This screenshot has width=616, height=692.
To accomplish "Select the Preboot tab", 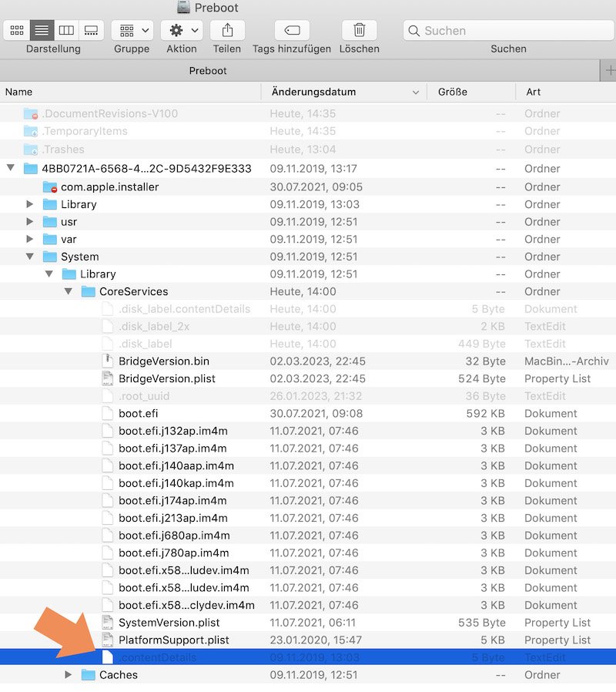I will coord(208,71).
